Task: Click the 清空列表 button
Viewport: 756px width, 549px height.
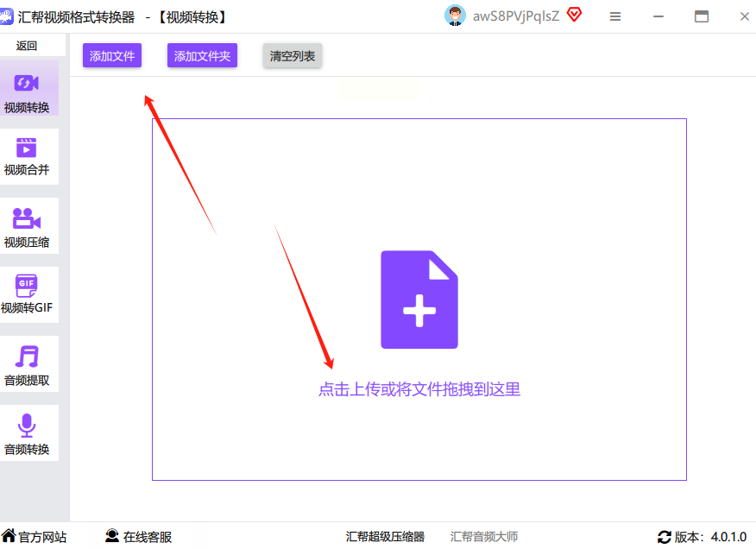Action: click(293, 55)
